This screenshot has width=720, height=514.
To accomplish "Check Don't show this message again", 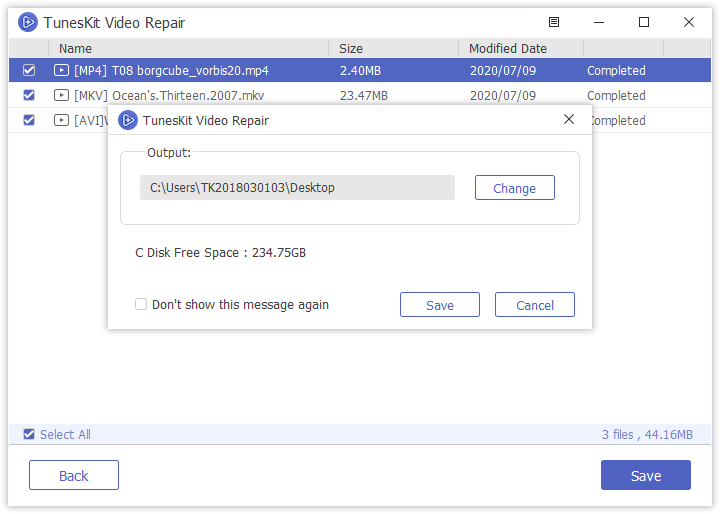I will tap(141, 304).
